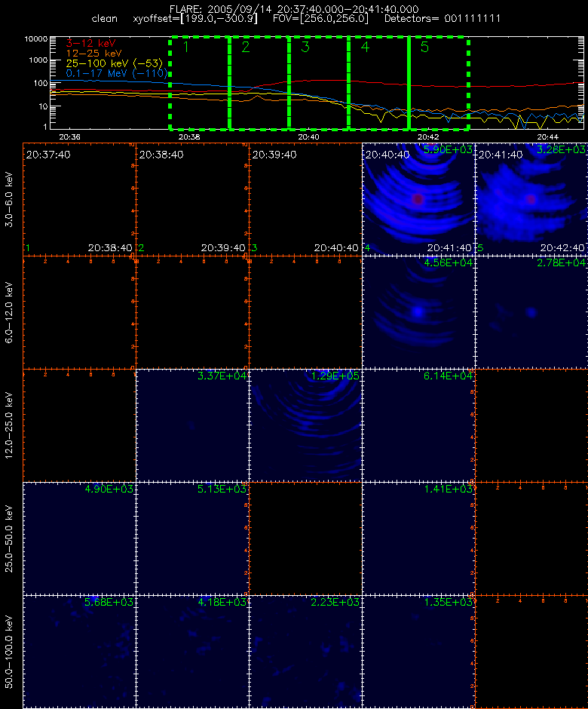Click the yellow '25-100 keV (-53)' legend entry
Viewport: 588px width, 709px height.
tap(115, 63)
